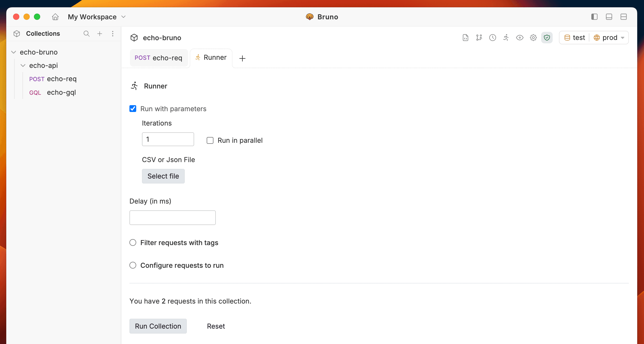644x344 pixels.
Task: Open collection settings gear icon
Action: 533,38
